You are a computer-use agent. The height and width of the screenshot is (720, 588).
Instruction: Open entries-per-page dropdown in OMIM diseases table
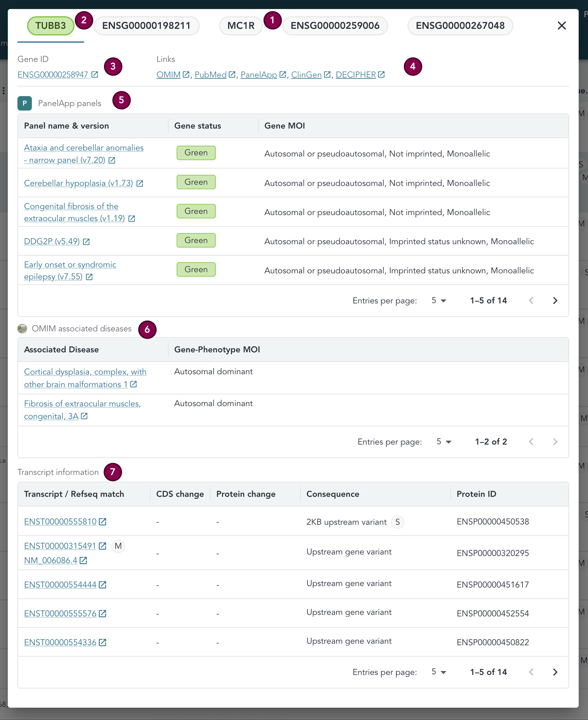444,442
